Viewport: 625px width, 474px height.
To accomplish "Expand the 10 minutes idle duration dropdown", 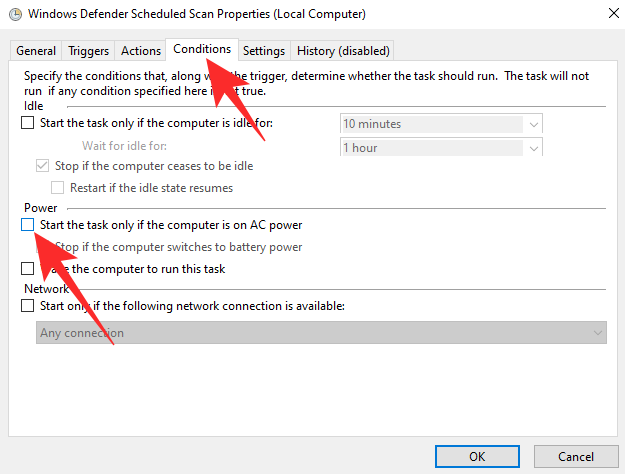I will pos(534,125).
